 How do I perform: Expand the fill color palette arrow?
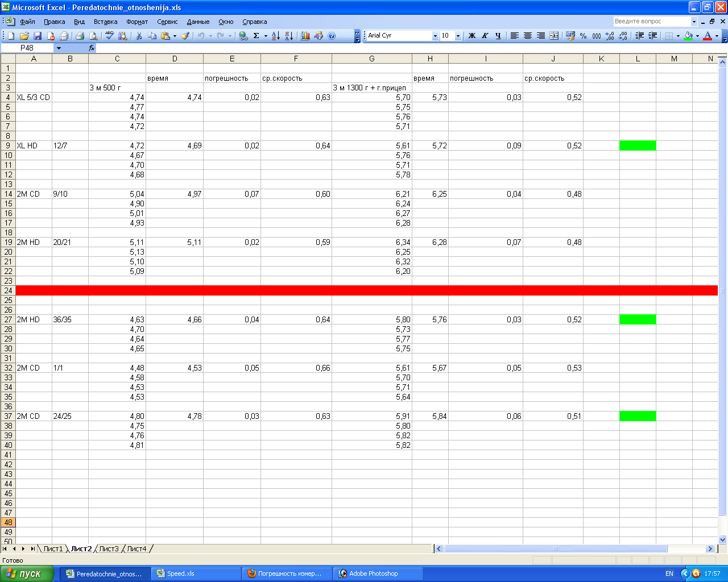point(697,36)
